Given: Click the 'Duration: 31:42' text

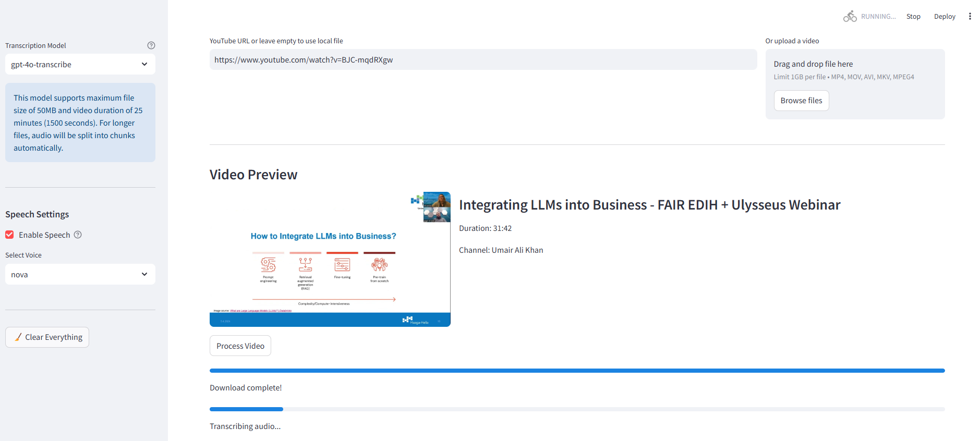Looking at the screenshot, I should pyautogui.click(x=485, y=228).
